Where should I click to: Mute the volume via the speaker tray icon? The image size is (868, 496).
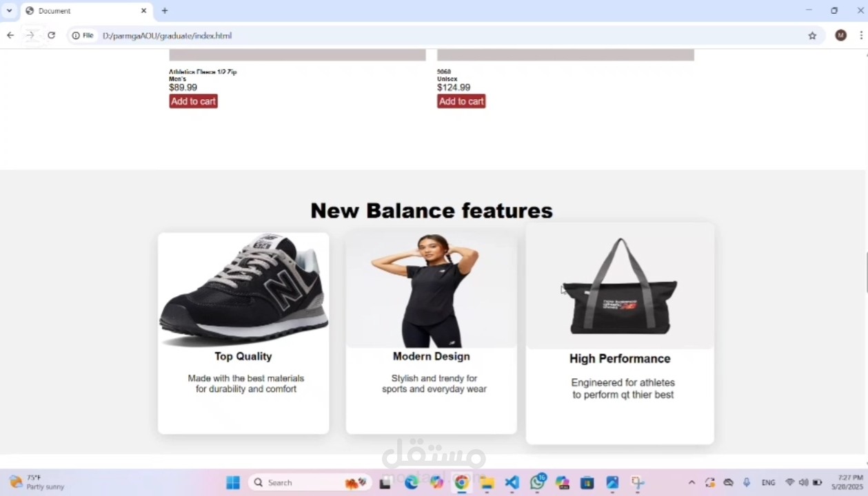(x=803, y=482)
